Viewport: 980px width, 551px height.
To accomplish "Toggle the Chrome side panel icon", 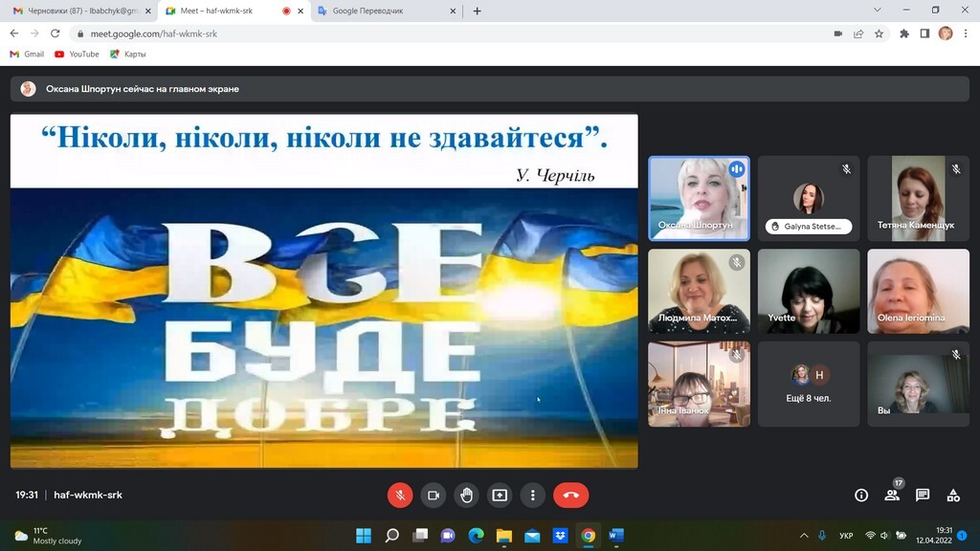I will click(924, 33).
